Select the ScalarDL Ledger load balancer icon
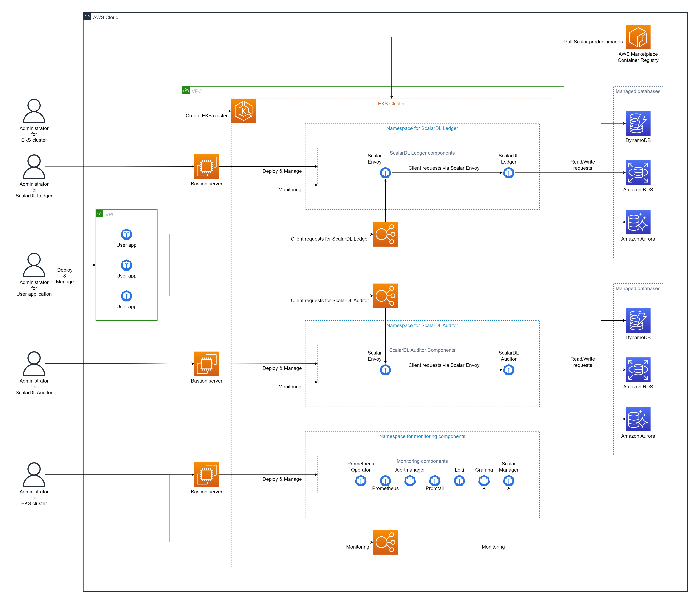This screenshot has width=700, height=604. [x=385, y=234]
